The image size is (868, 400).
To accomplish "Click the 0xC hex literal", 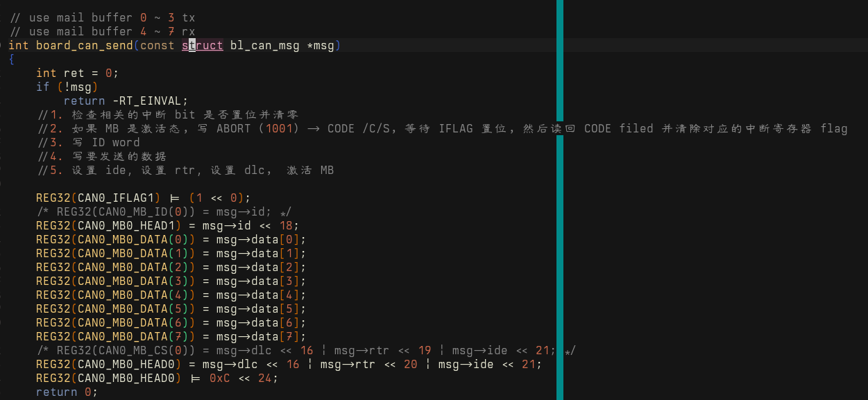I will coord(219,379).
